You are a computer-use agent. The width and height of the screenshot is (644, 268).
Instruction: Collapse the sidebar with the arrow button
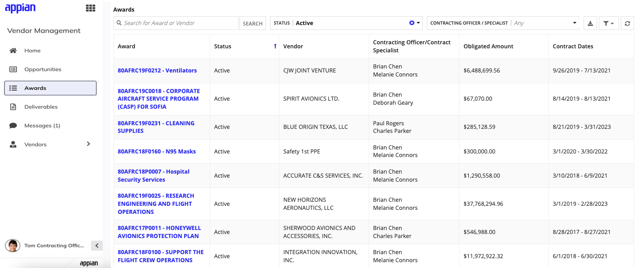[97, 245]
